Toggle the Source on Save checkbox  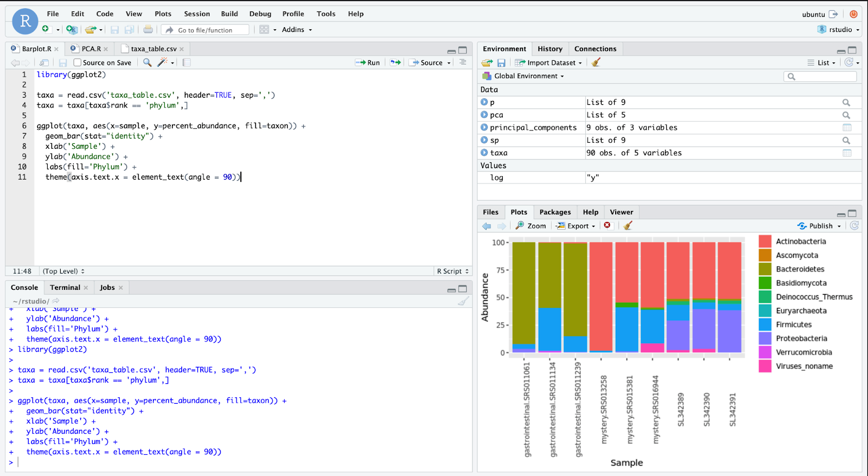pyautogui.click(x=77, y=62)
